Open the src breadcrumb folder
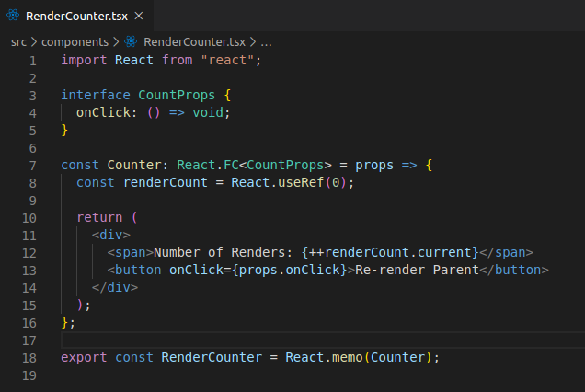The width and height of the screenshot is (585, 392). pos(18,41)
